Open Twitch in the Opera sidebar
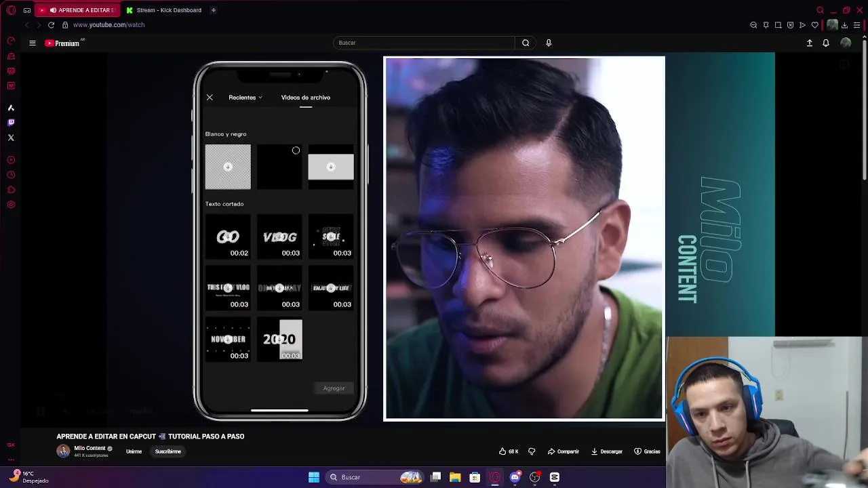 tap(11, 123)
